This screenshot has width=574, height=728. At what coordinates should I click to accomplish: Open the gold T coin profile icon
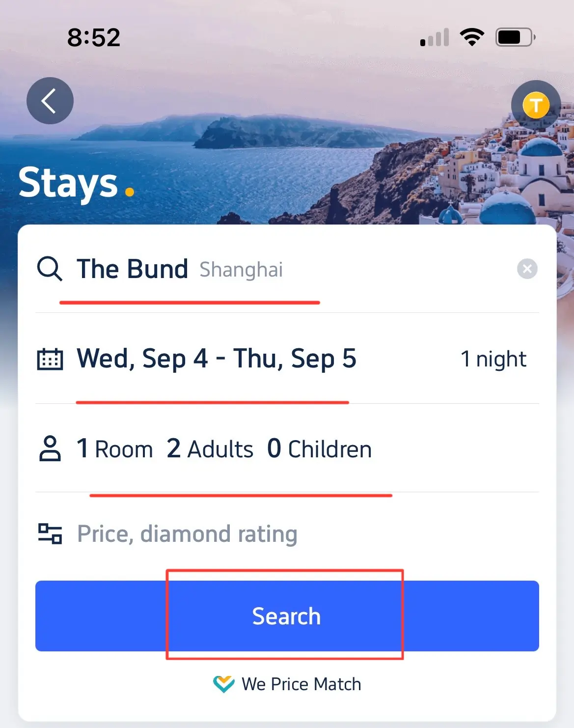(536, 105)
